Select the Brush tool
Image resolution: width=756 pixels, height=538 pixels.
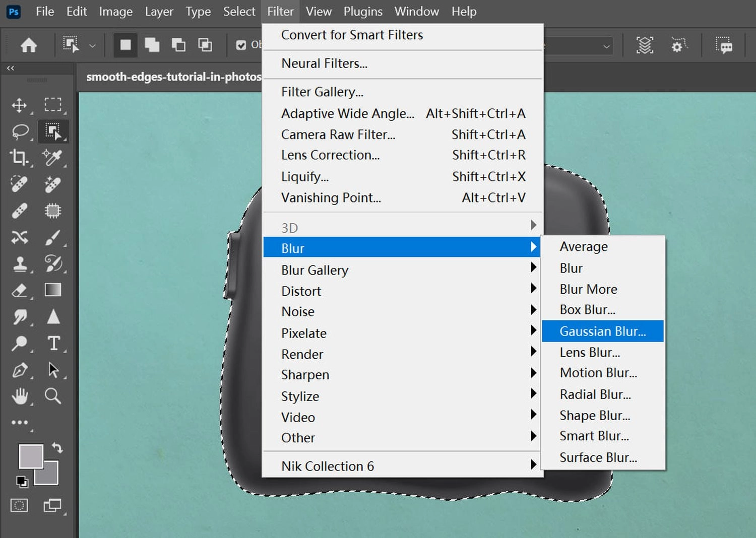coord(53,237)
